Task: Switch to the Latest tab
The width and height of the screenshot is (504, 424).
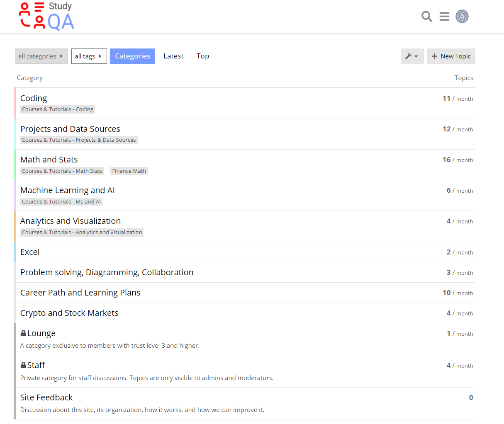Action: pyautogui.click(x=173, y=56)
